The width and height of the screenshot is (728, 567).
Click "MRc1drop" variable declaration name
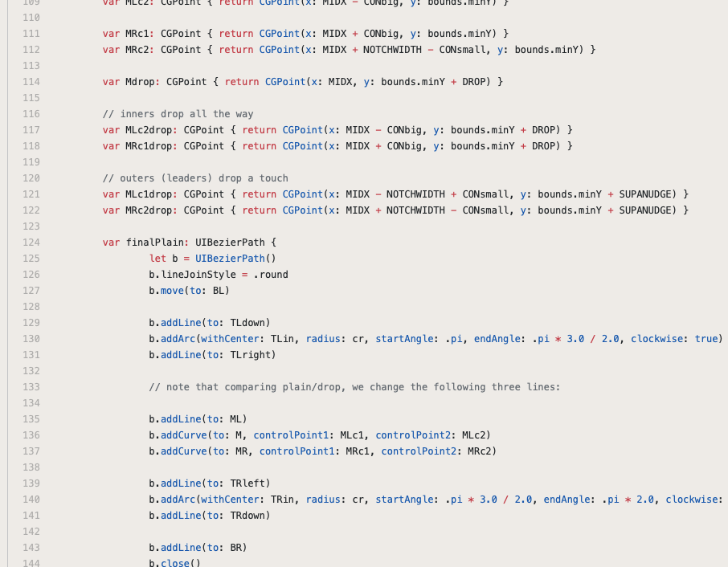(x=149, y=146)
